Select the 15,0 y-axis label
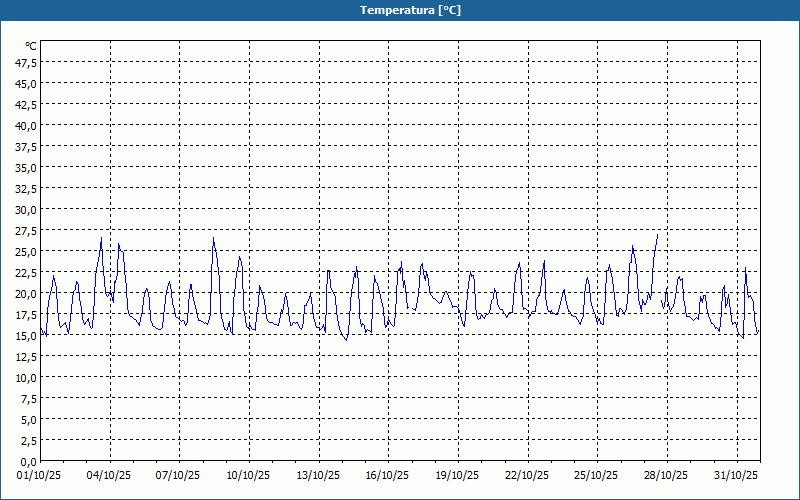Viewport: 800px width, 500px height. (26, 335)
